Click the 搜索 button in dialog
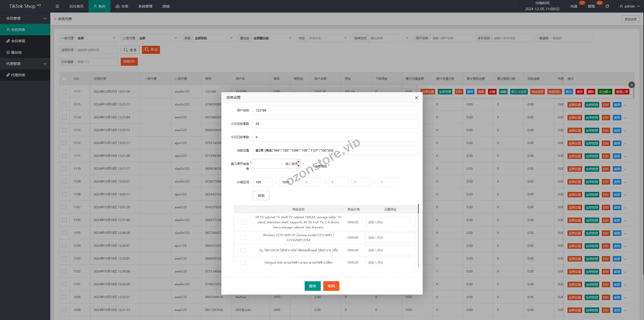This screenshot has height=320, width=644. coord(261,196)
